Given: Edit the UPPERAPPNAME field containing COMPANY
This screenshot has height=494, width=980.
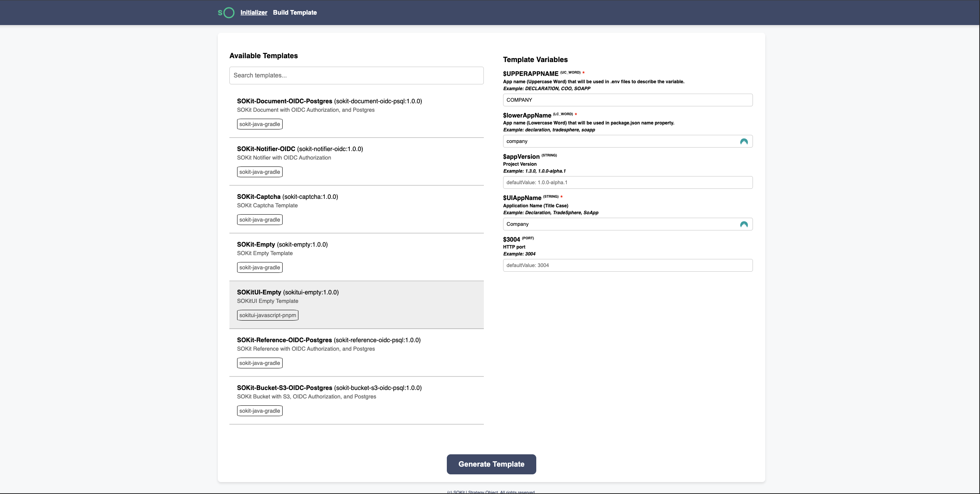Looking at the screenshot, I should pyautogui.click(x=627, y=100).
